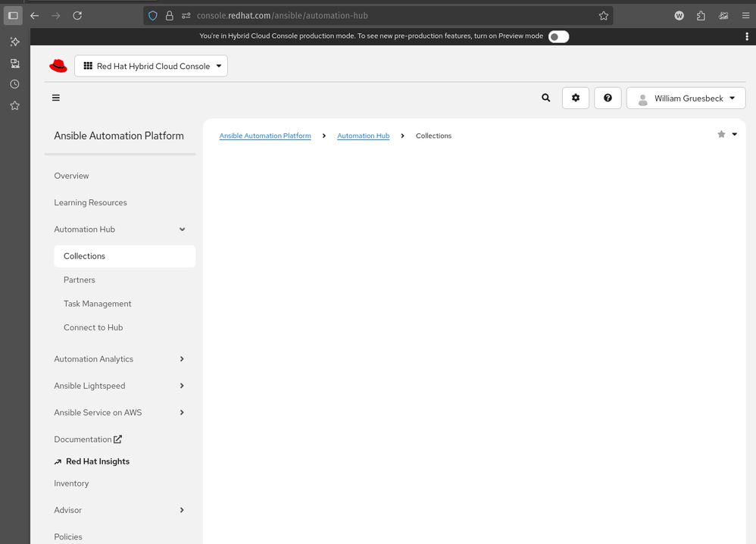Select Partners in the sidebar
The width and height of the screenshot is (756, 544).
(x=80, y=280)
